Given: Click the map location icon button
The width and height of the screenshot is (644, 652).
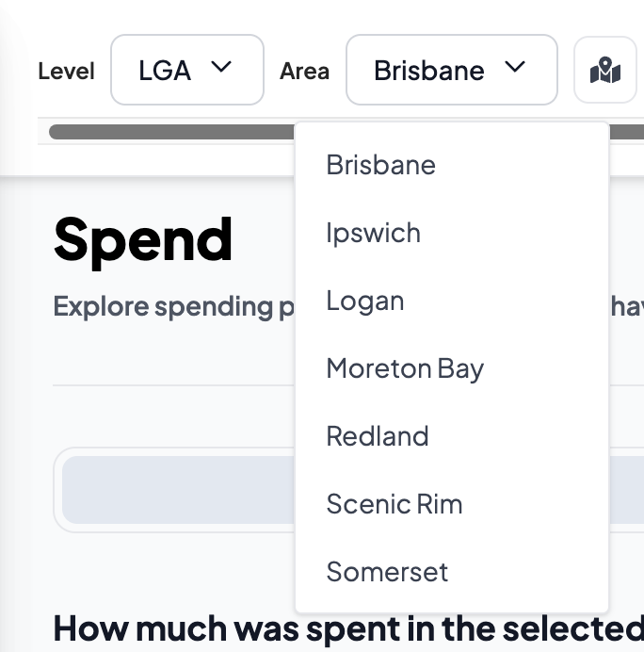Looking at the screenshot, I should pos(605,70).
